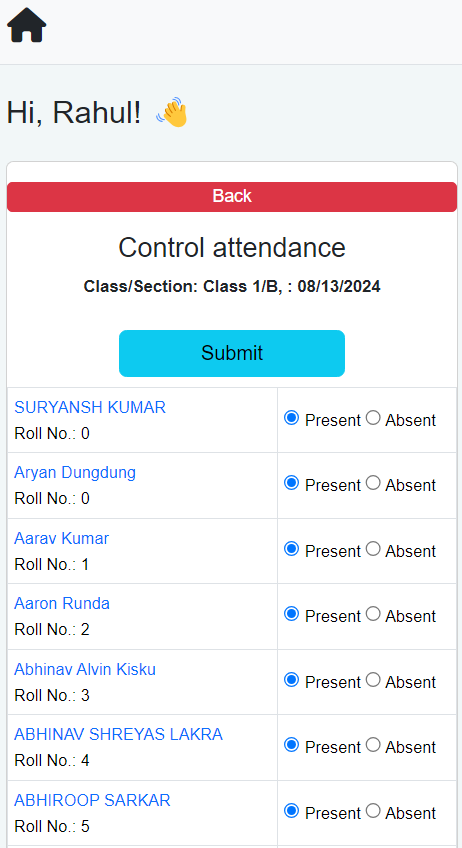Select Present for SURYANSH KUMAR
Viewport: 462px width, 848px height.
[292, 418]
